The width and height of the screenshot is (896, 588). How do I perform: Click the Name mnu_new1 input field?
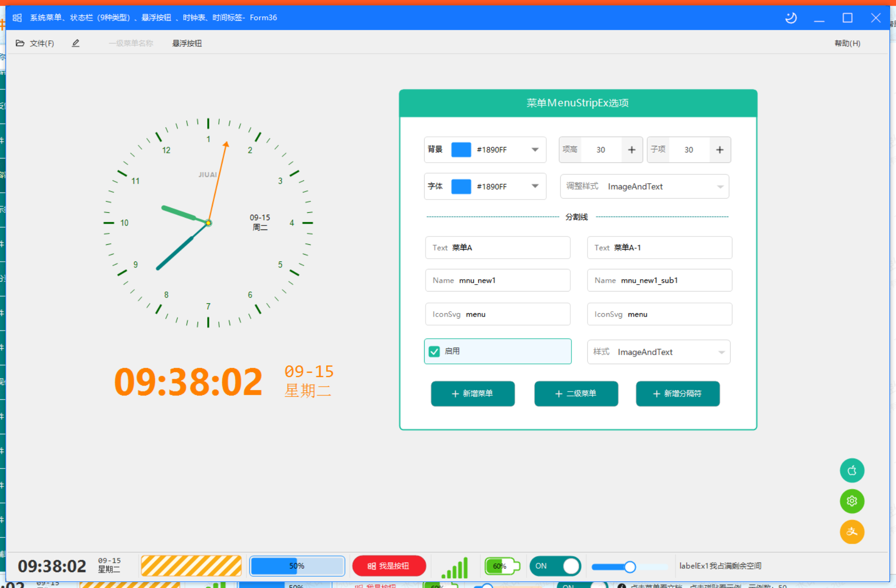[x=498, y=280]
